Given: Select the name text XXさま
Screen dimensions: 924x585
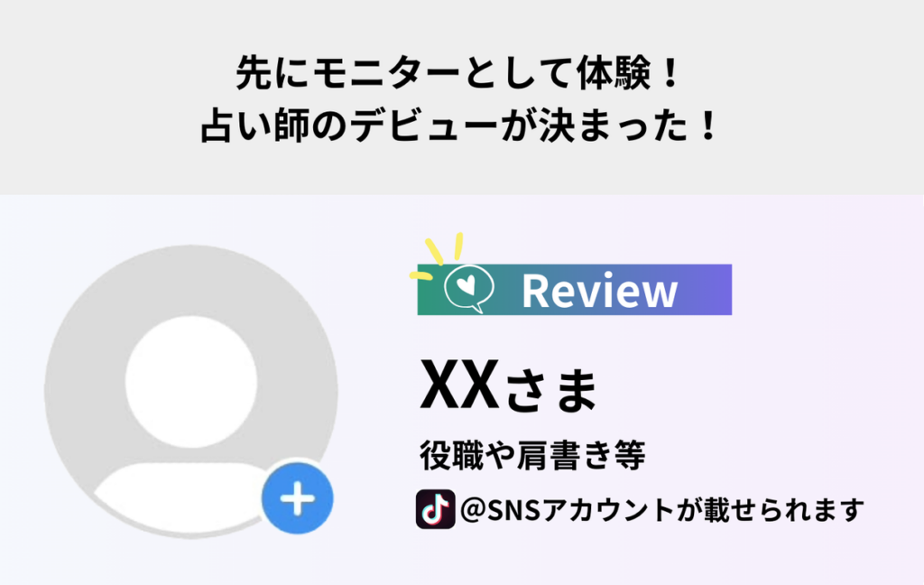Looking at the screenshot, I should click(509, 385).
